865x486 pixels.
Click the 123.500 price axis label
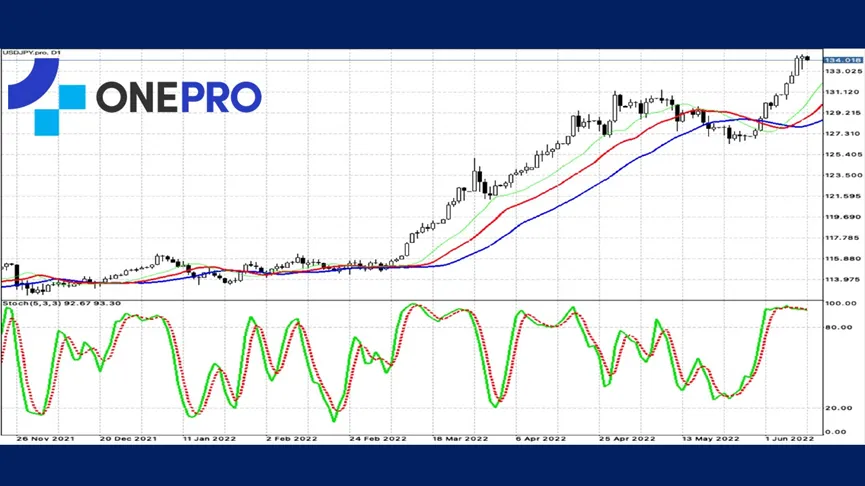843,175
